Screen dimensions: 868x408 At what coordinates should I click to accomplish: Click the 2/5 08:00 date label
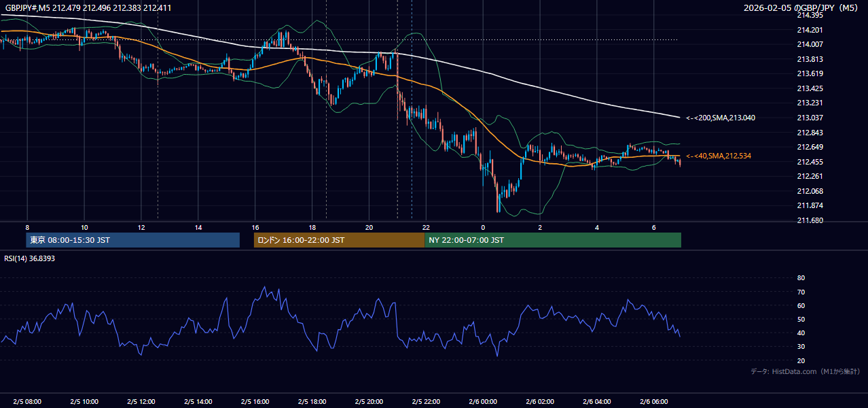coord(27,401)
